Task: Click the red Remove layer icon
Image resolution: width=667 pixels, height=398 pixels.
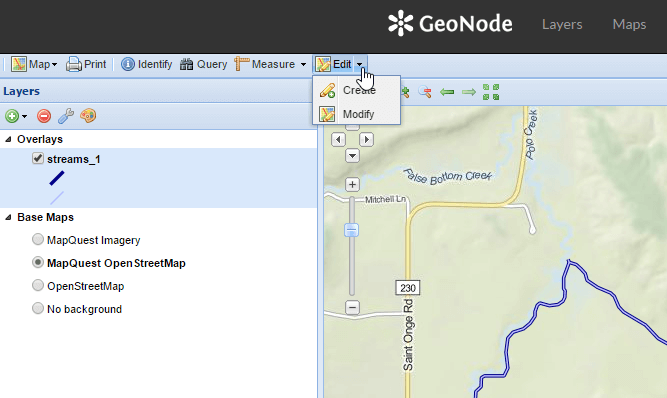Action: coord(44,116)
